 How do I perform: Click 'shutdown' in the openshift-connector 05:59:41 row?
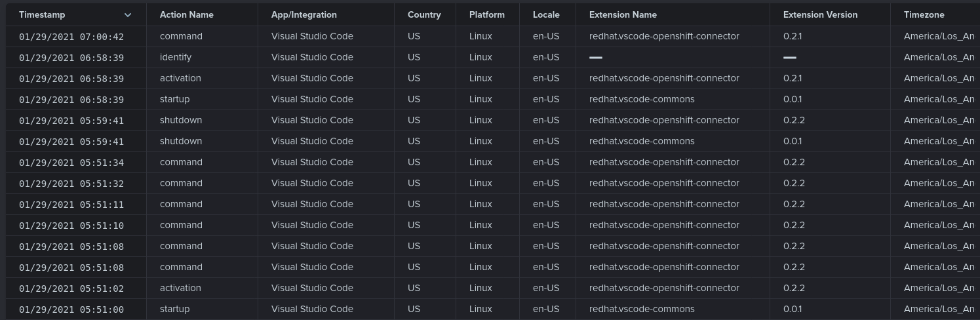(181, 120)
